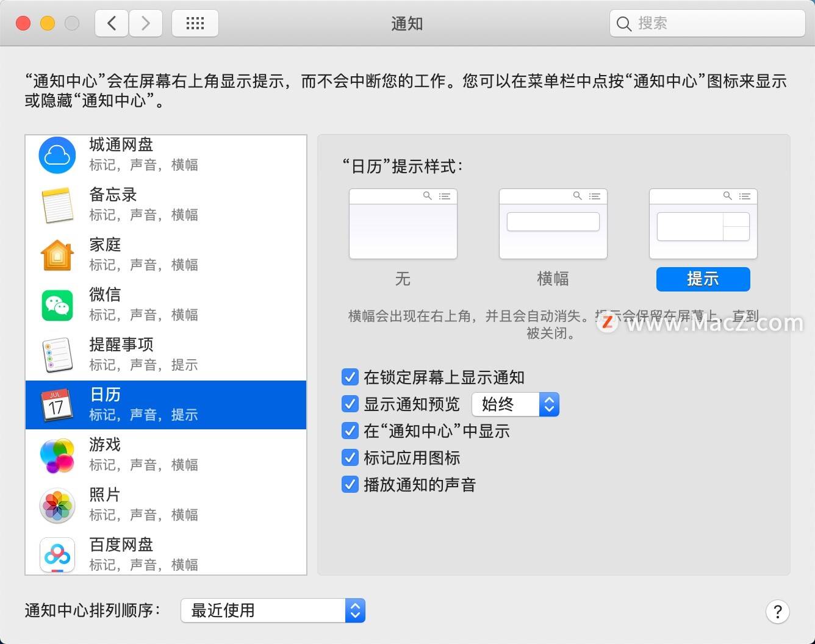Select the 横幅 banner style thumbnail
The width and height of the screenshot is (815, 644).
[x=553, y=224]
